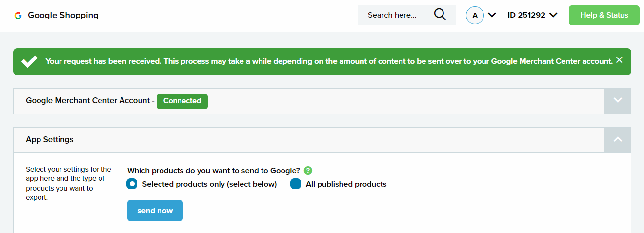This screenshot has height=233, width=644.
Task: Click the Google Merchant Center Account header
Action: 88,101
